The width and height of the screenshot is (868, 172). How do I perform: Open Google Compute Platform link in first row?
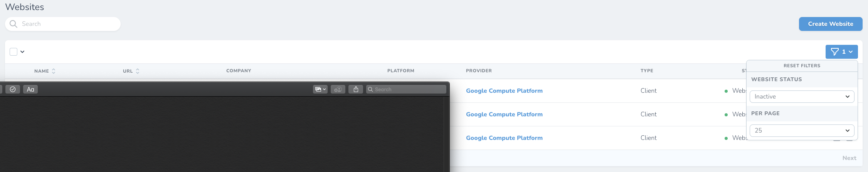click(x=504, y=91)
